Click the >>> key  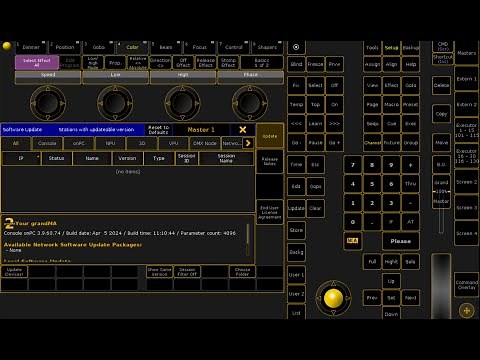(334, 124)
